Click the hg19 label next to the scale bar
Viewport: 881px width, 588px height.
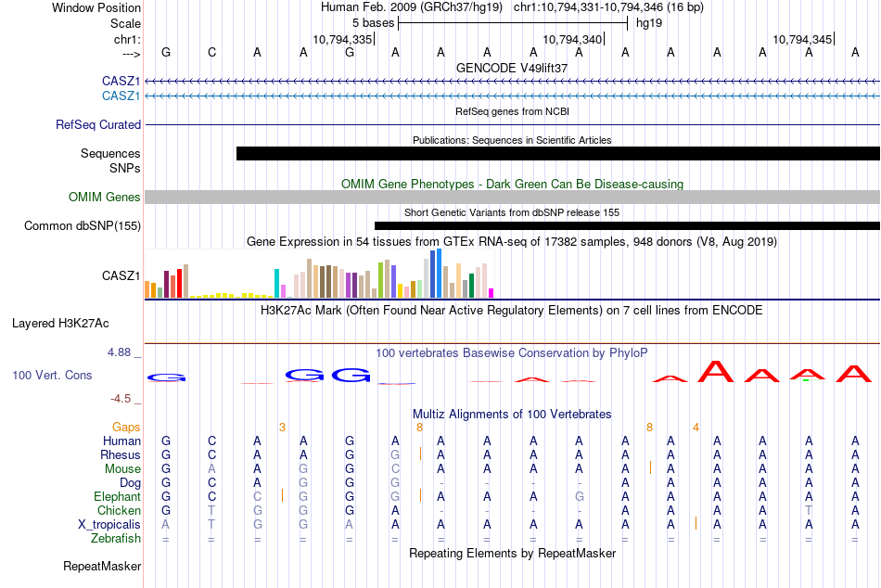point(649,23)
